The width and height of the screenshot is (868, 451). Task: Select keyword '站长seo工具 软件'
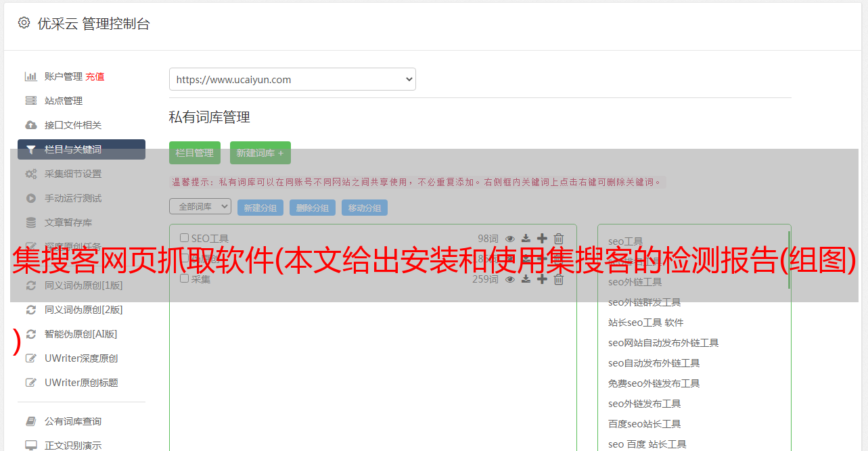[646, 323]
